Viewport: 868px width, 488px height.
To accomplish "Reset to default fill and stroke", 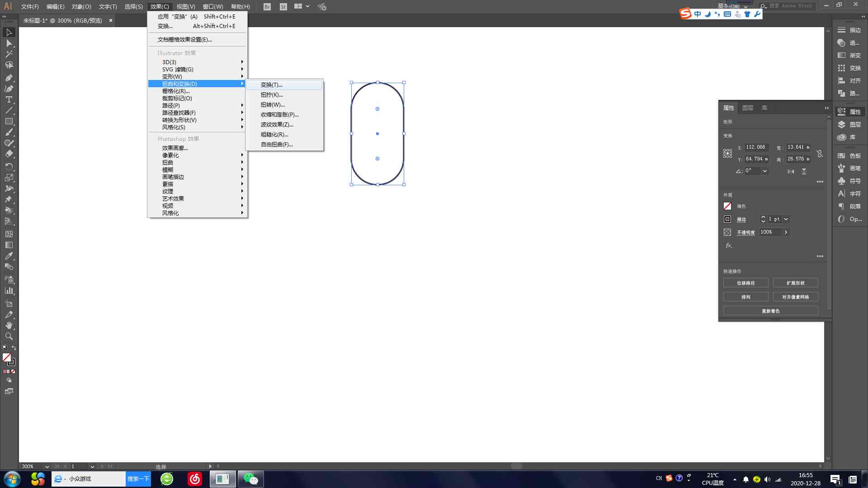I will click(5, 347).
